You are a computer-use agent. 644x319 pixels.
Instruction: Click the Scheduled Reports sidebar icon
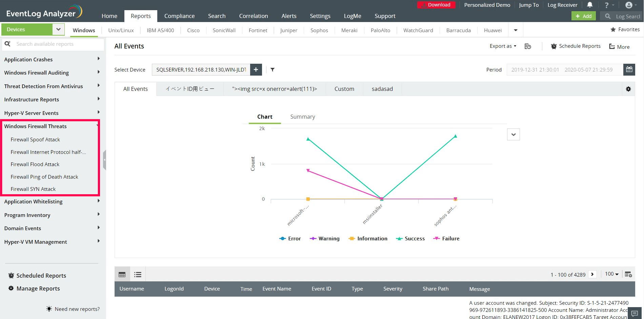pyautogui.click(x=11, y=276)
